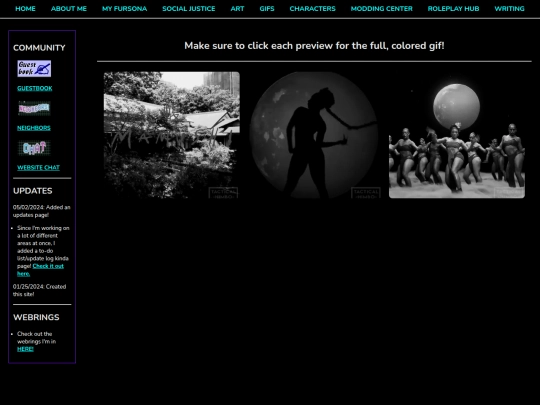Click the UPDATES sidebar heading

coord(33,191)
